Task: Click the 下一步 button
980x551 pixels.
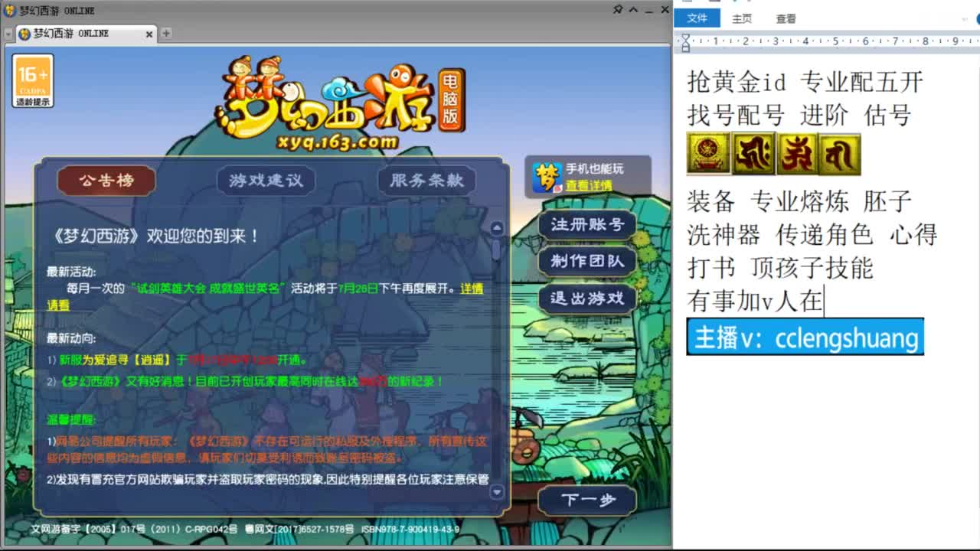Action: (x=587, y=500)
